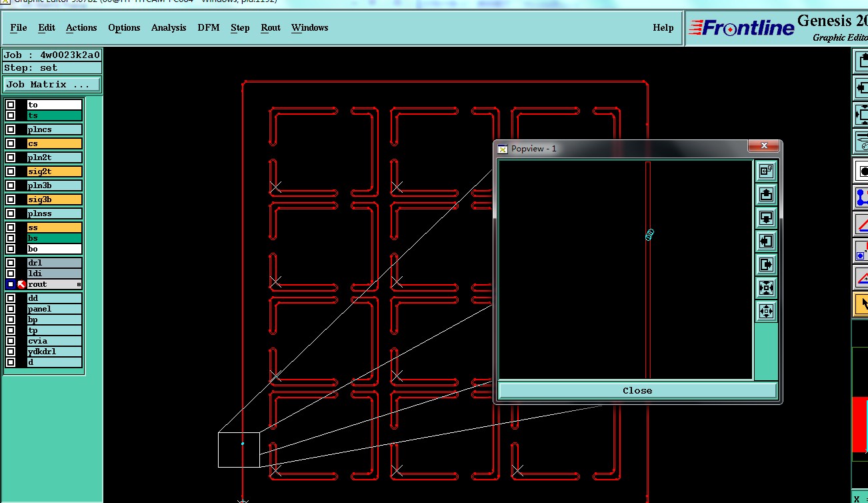Expand the rout layer plus marker

(x=79, y=285)
